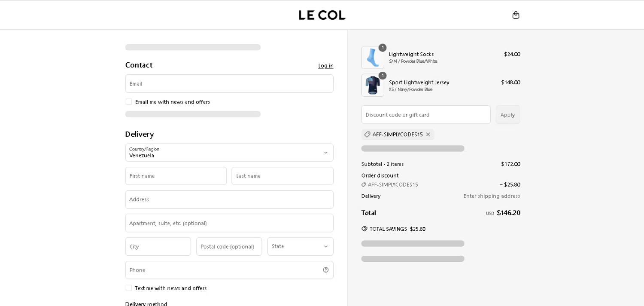Click the TOTAL SAVINGS $25.80 text
The width and height of the screenshot is (644, 306).
[x=398, y=229]
